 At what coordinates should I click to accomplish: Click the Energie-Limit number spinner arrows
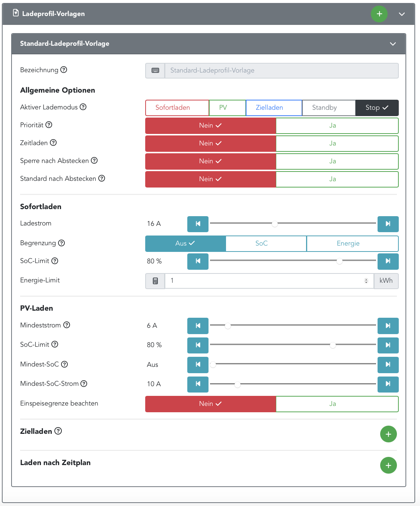click(366, 281)
